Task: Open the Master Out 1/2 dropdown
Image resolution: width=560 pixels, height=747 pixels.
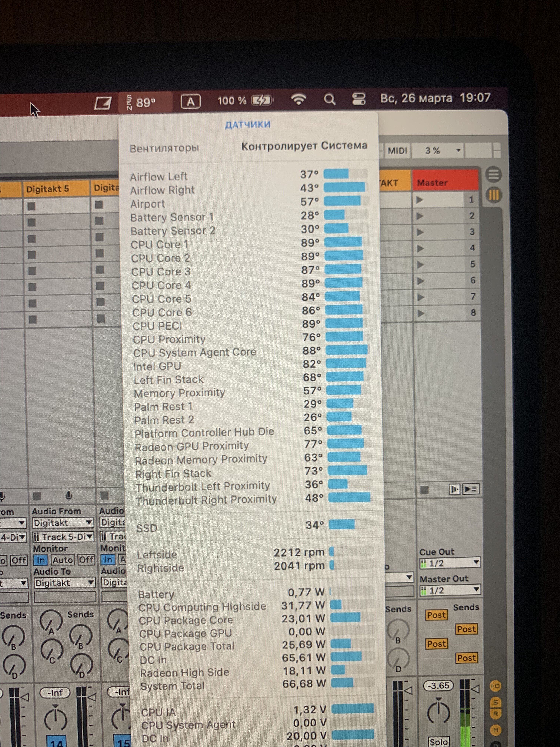Action: click(450, 590)
